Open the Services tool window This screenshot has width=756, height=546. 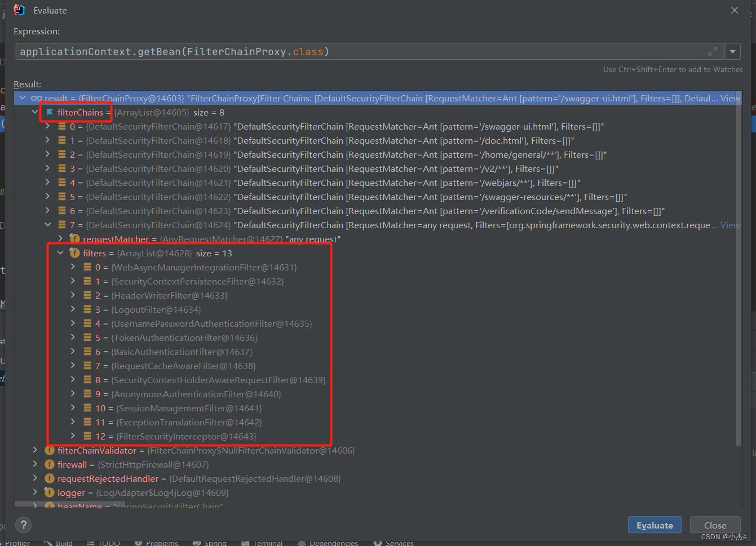click(x=399, y=542)
